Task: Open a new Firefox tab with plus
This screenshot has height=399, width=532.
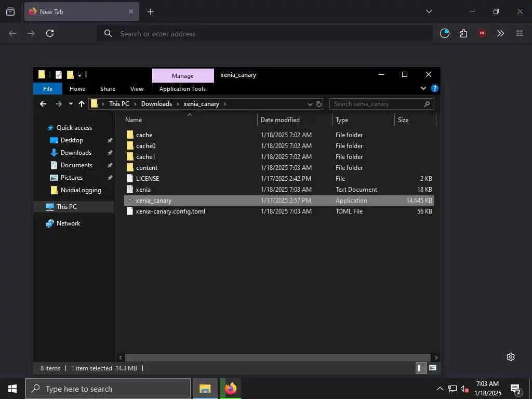Action: click(150, 12)
